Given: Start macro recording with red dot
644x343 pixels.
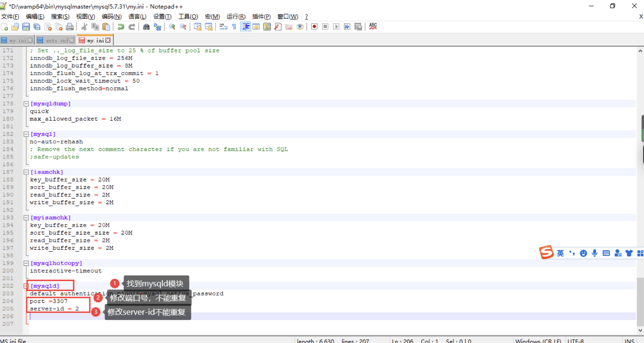Looking at the screenshot, I should pyautogui.click(x=314, y=27).
